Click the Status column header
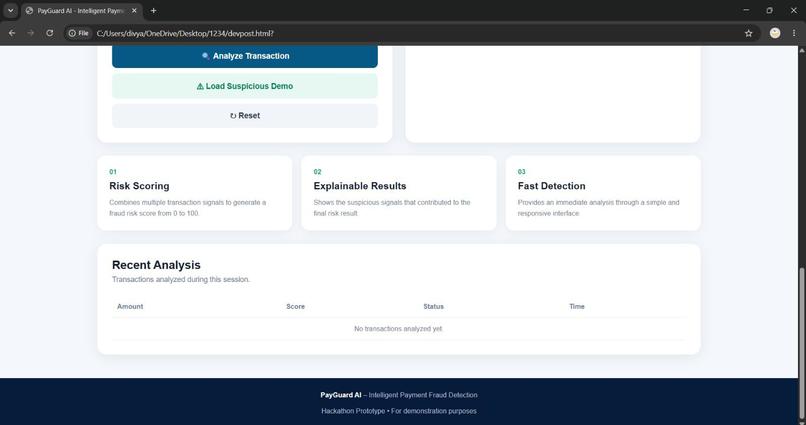 click(x=433, y=306)
